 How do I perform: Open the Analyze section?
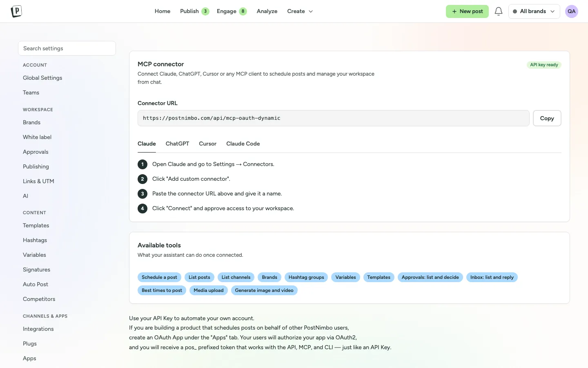(x=267, y=11)
